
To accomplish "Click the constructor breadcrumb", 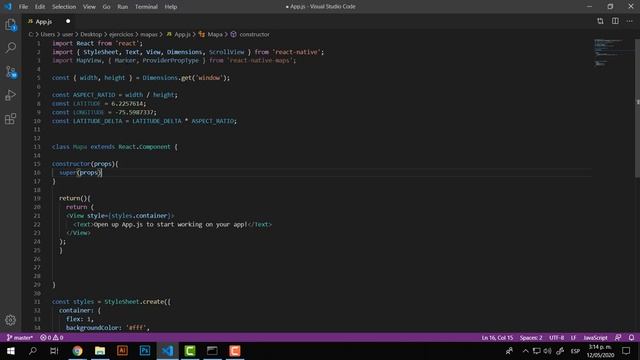I will click(x=250, y=34).
